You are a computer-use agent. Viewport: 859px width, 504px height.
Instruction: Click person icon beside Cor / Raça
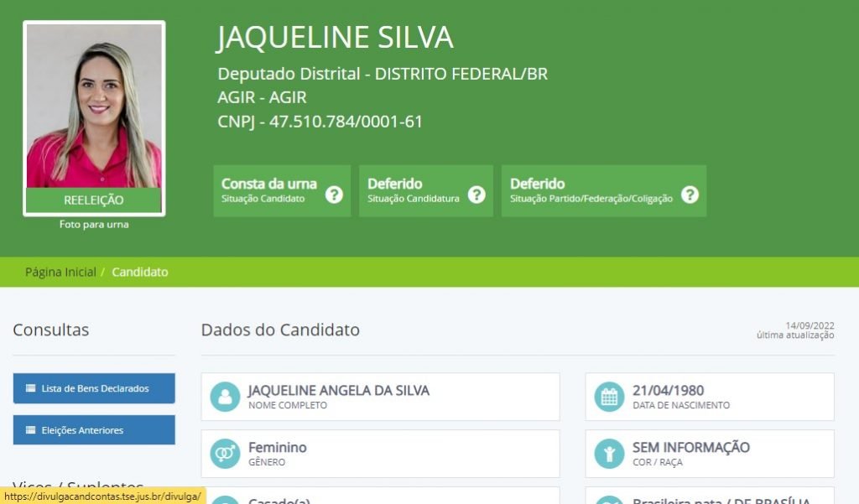(609, 454)
